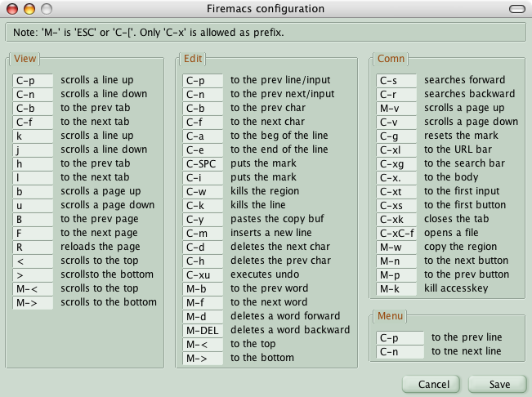Select the 'j' key field in View
Image resolution: width=532 pixels, height=397 pixels.
coord(33,150)
